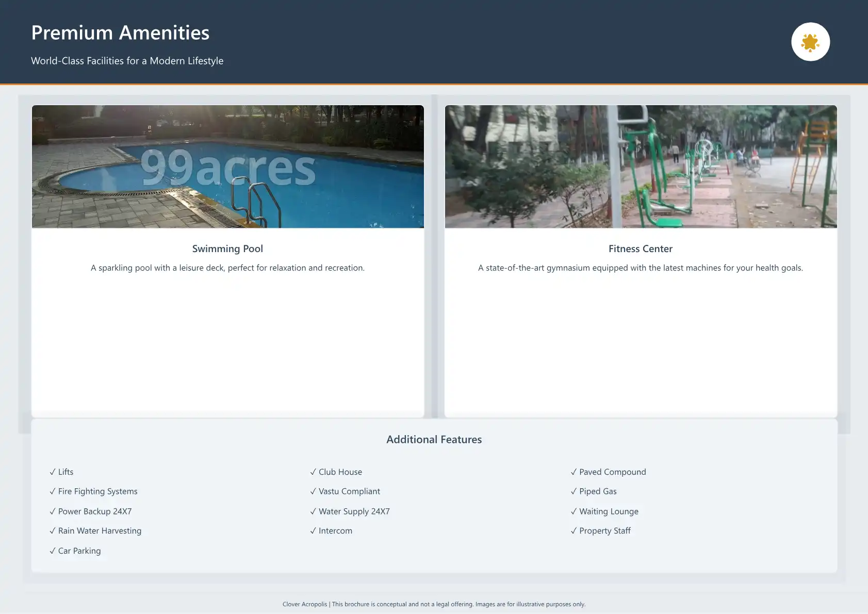Image resolution: width=868 pixels, height=614 pixels.
Task: Open the Swimming Pool photo
Action: (227, 167)
